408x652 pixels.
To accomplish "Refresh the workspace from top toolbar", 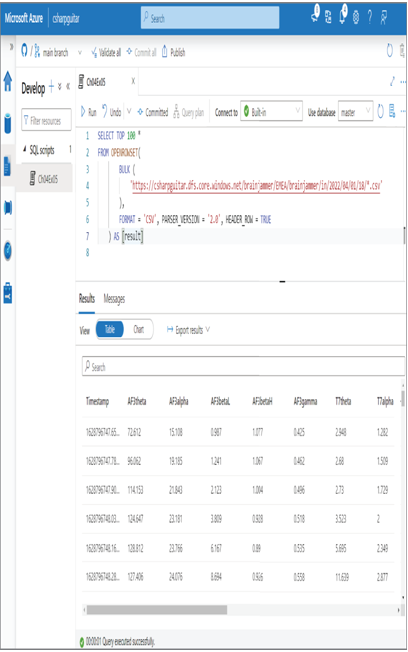I will coord(390,51).
